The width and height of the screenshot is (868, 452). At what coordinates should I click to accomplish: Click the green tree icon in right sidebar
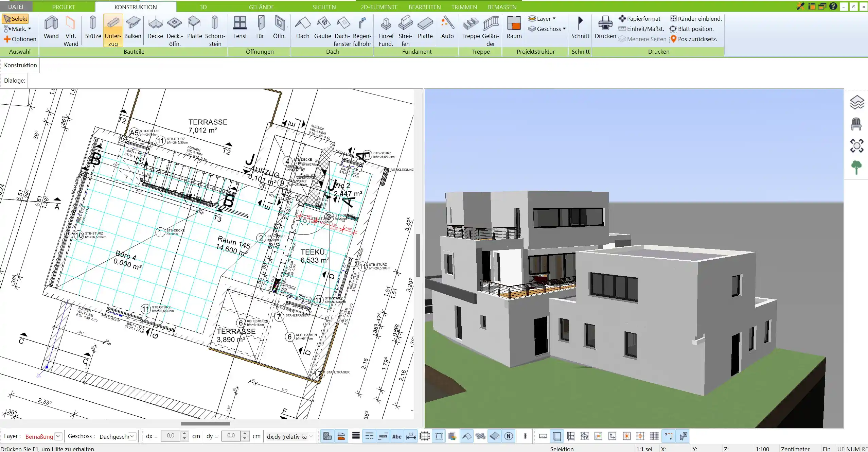coord(856,168)
